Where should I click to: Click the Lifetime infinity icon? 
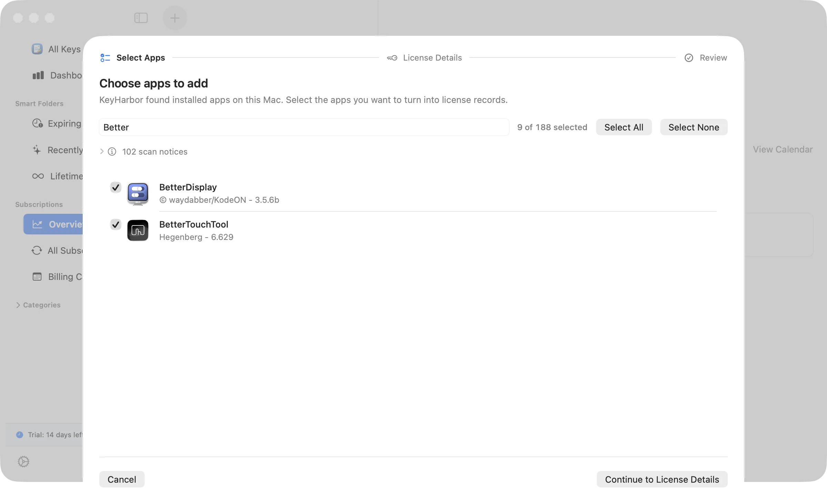pyautogui.click(x=38, y=176)
